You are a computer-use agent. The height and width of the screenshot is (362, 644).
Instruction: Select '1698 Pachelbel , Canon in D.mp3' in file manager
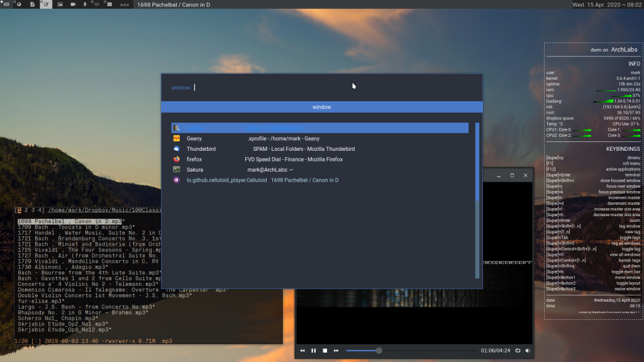click(70, 221)
